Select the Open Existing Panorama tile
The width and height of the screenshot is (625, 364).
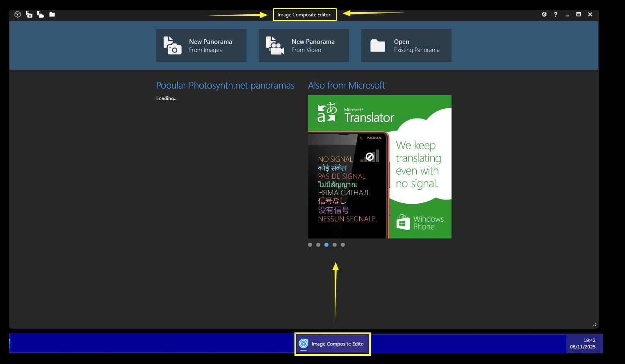click(x=406, y=45)
